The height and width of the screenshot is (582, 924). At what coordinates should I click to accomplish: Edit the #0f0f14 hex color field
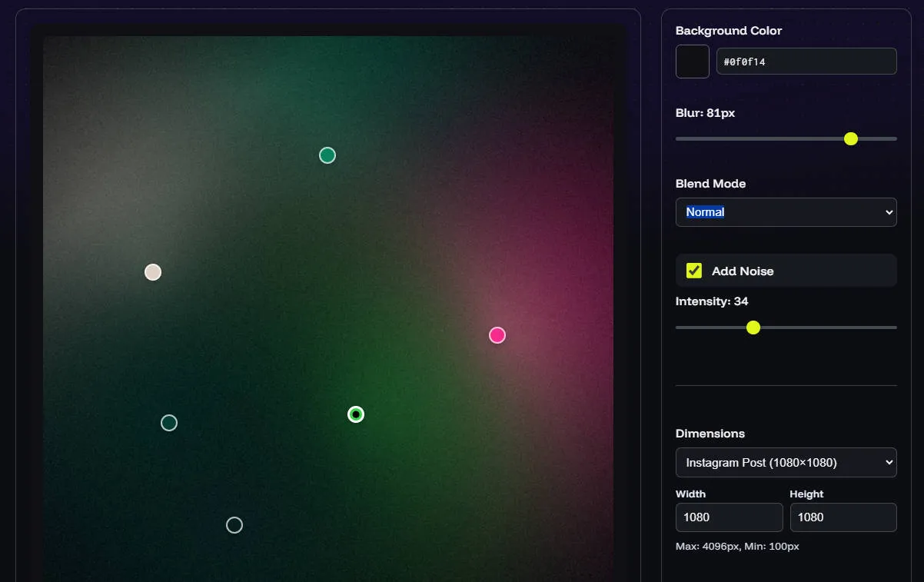[806, 62]
